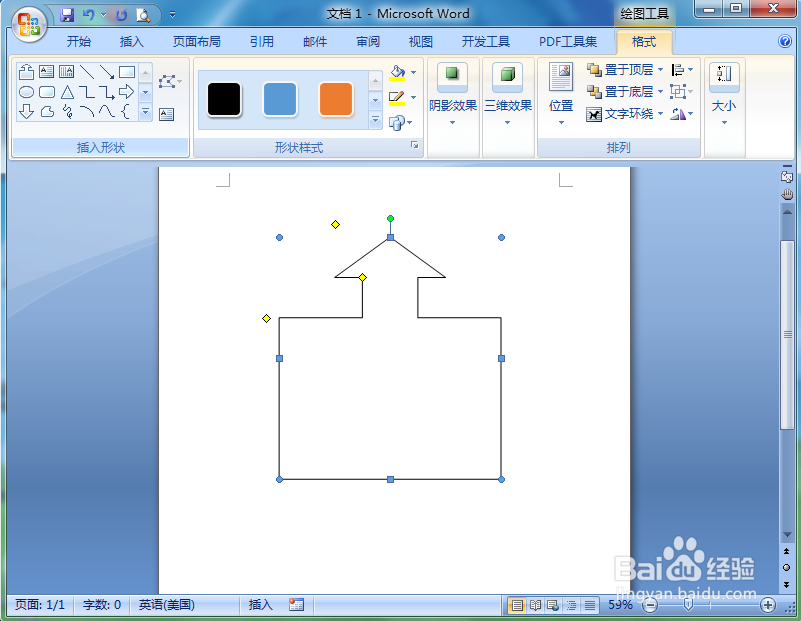Switch to Print Layout view

[517, 606]
